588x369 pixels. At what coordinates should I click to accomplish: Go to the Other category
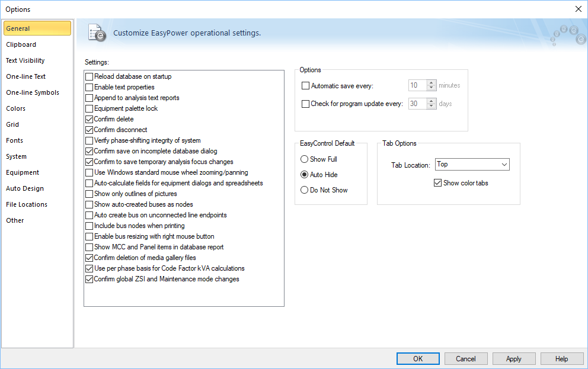point(15,220)
